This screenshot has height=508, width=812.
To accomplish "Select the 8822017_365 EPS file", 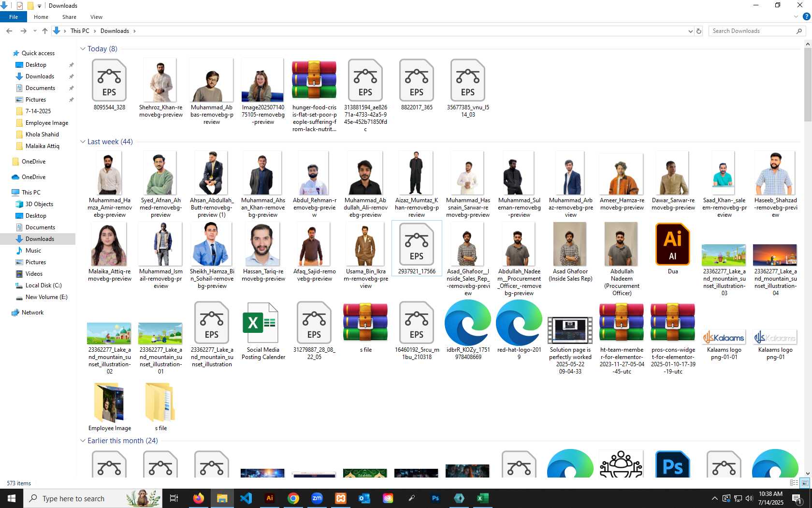I will tap(417, 85).
